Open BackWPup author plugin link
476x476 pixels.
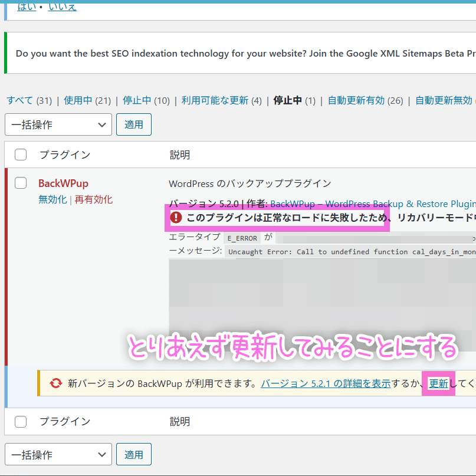click(x=373, y=203)
